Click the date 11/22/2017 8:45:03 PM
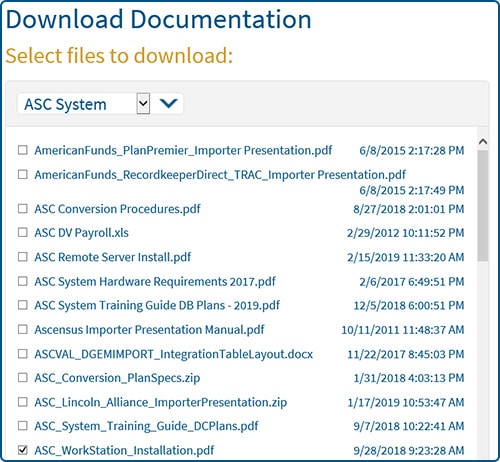 click(x=406, y=354)
